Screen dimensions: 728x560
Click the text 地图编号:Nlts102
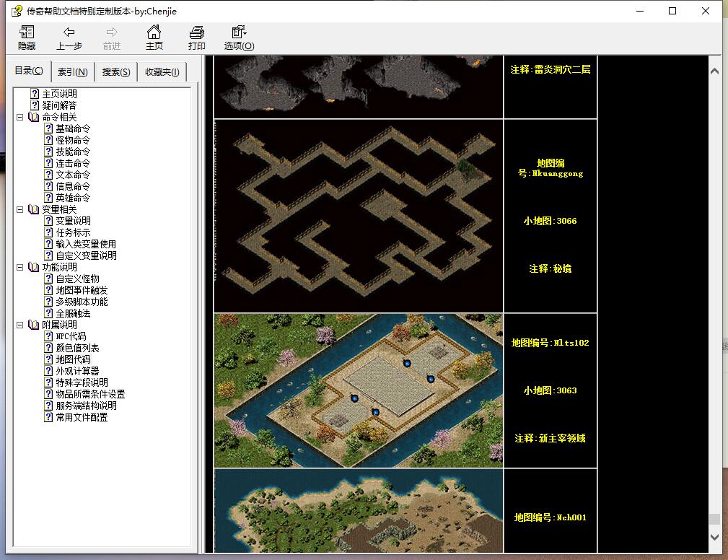coord(551,343)
